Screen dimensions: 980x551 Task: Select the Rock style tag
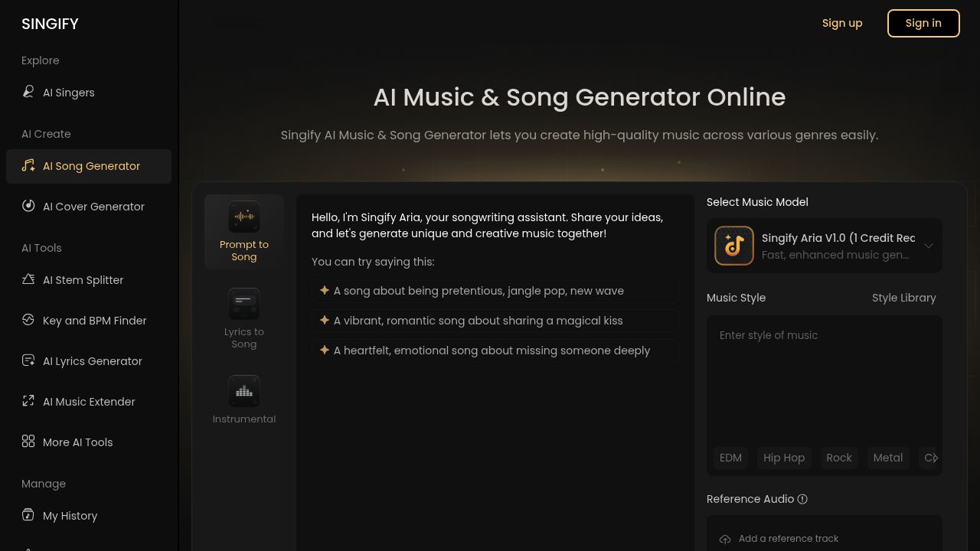pyautogui.click(x=839, y=458)
